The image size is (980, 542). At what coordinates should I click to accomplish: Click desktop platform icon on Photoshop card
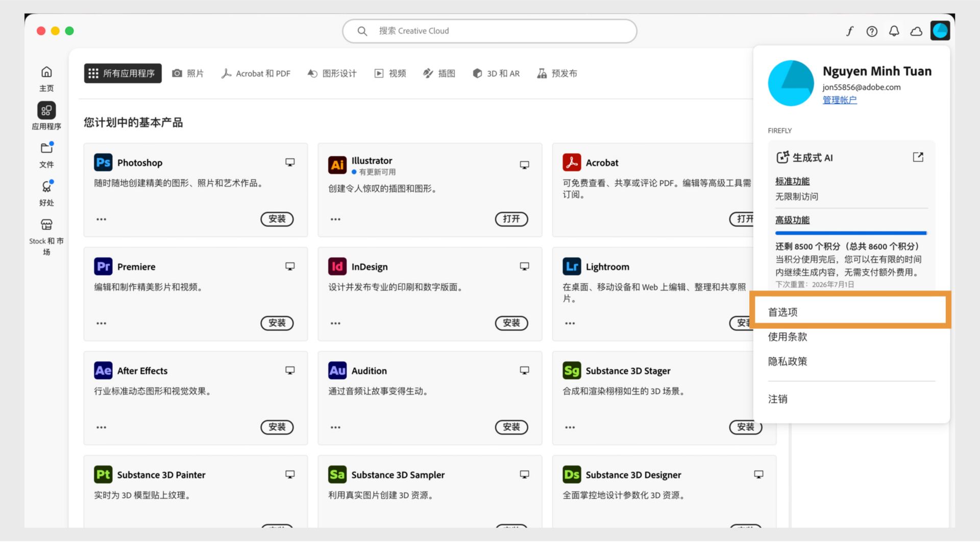(290, 162)
